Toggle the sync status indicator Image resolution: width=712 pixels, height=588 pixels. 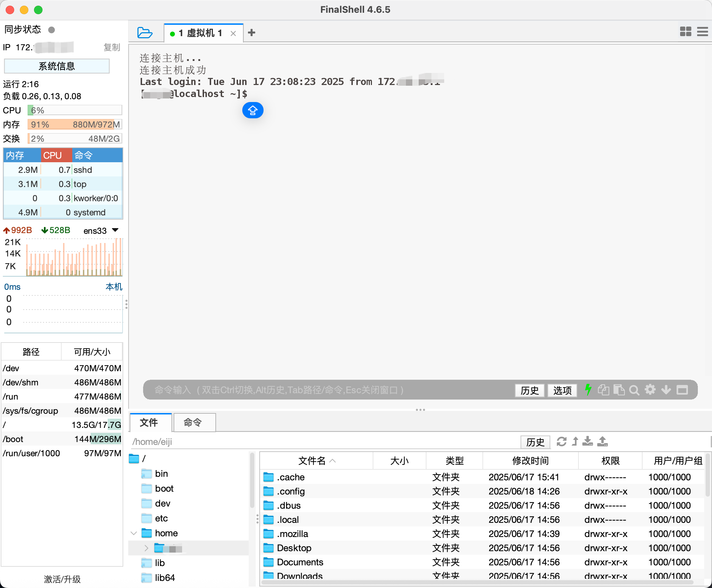click(51, 30)
